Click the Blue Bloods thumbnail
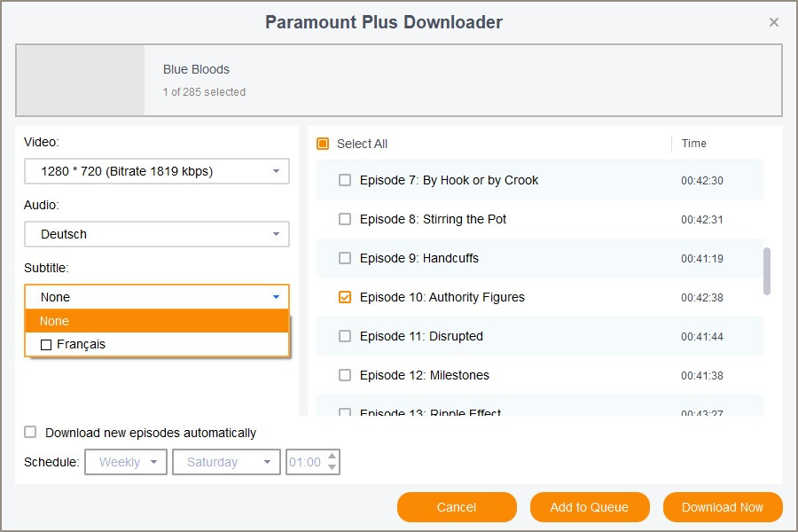Image resolution: width=798 pixels, height=532 pixels. 80,81
